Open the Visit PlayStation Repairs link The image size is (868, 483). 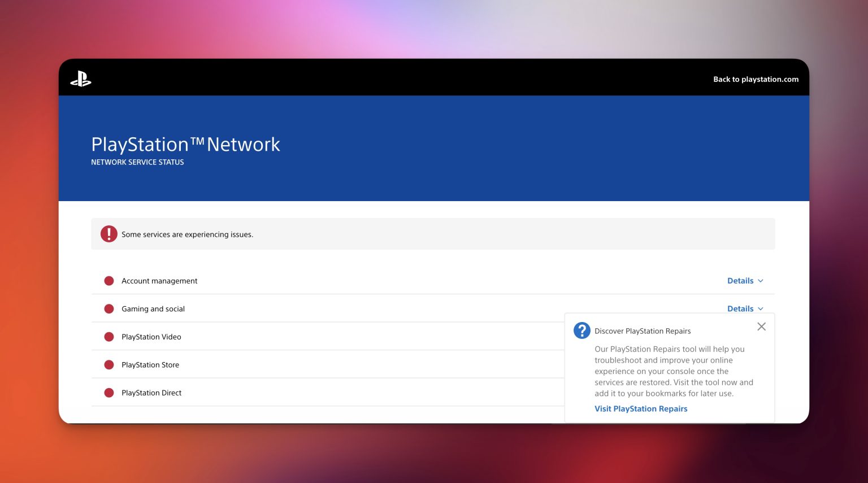click(641, 408)
